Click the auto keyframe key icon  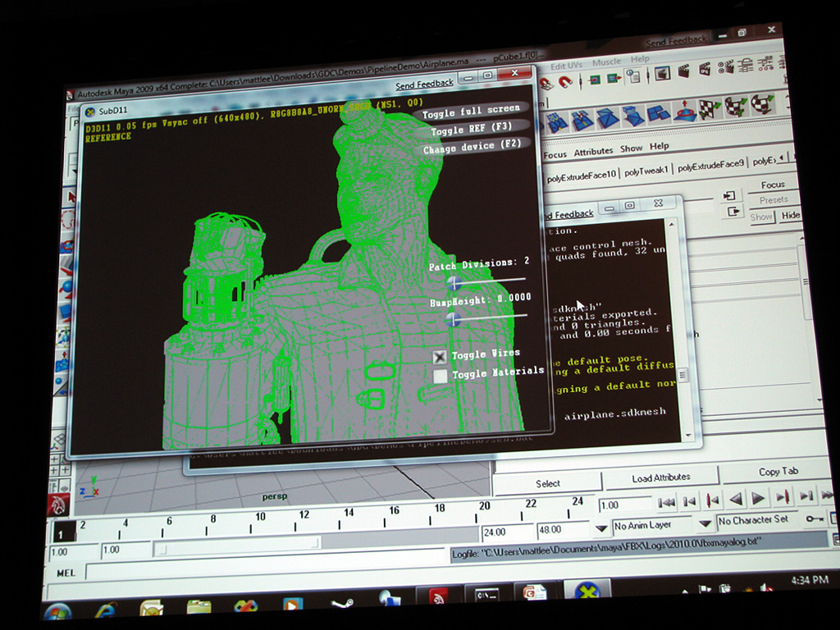(815, 518)
